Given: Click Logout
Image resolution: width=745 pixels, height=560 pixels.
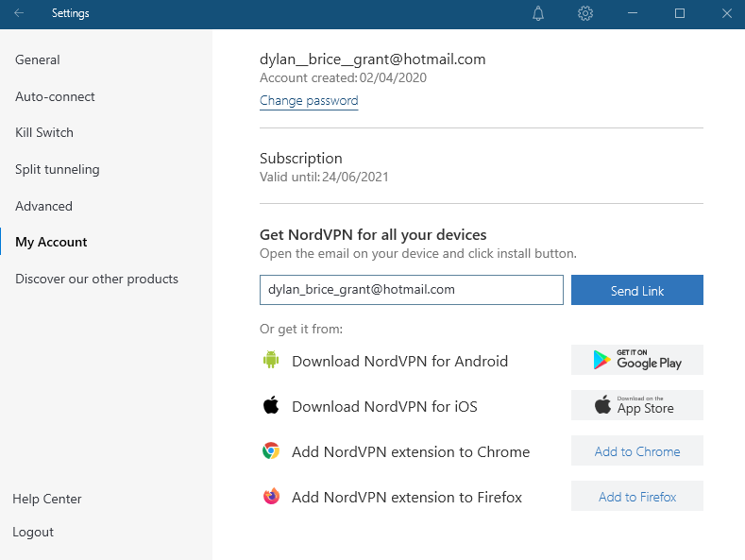Looking at the screenshot, I should coord(33,532).
